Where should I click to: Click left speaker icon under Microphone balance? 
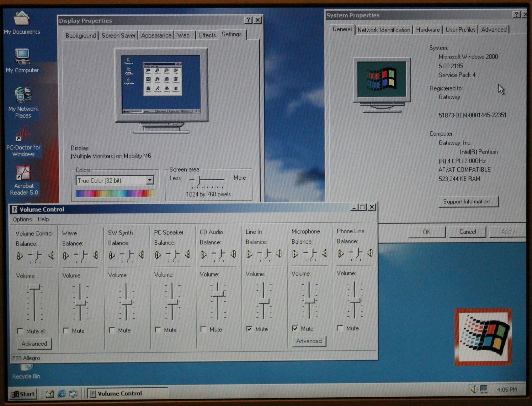[x=295, y=254]
